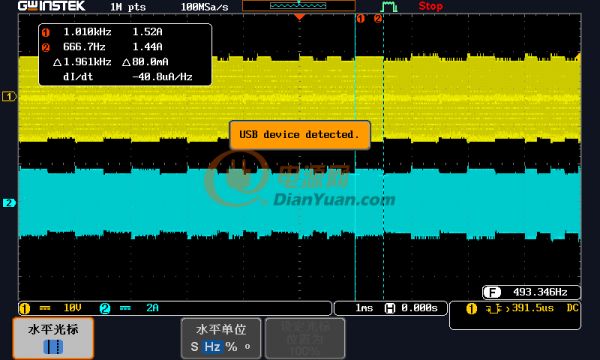This screenshot has width=600, height=360.
Task: Click the F frequency counter readout
Action: coord(532,292)
